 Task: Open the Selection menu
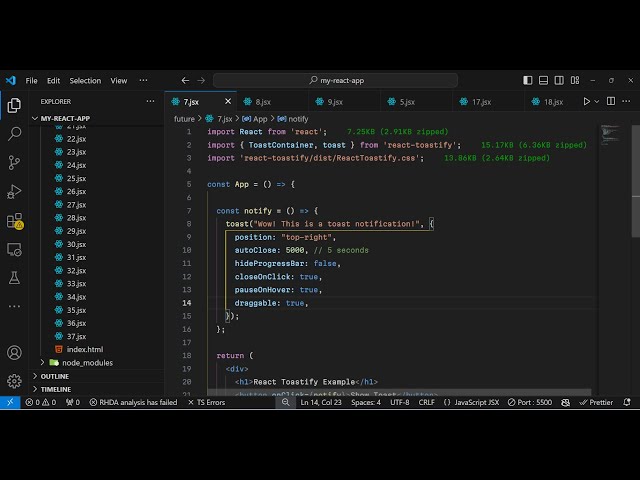coord(85,80)
